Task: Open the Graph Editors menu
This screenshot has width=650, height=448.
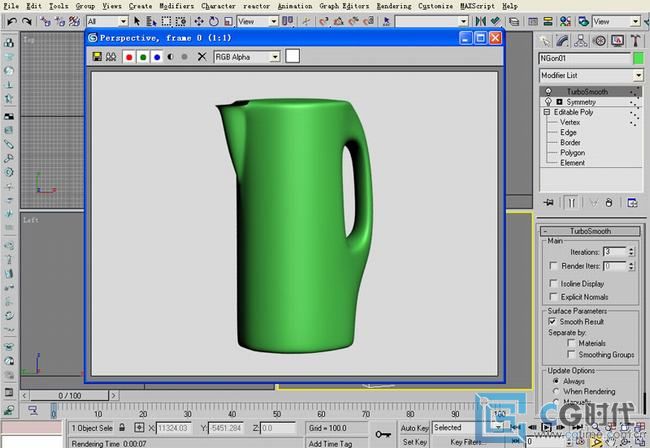Action: [344, 6]
